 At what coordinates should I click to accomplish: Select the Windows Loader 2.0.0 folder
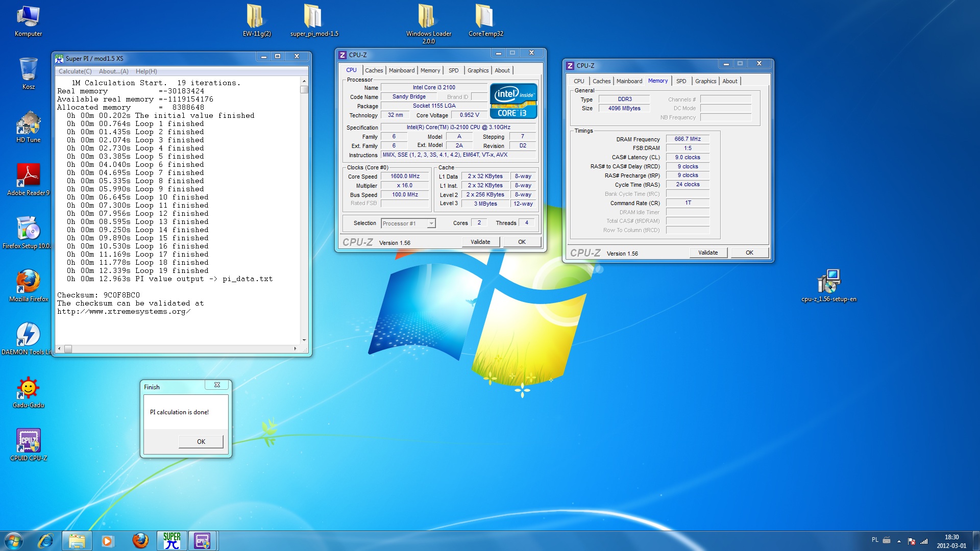point(428,23)
